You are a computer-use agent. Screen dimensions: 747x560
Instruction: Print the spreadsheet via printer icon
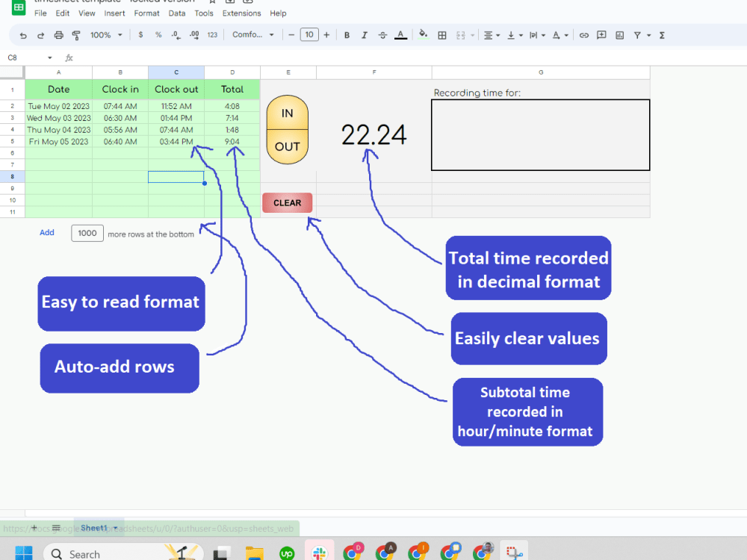[x=58, y=35]
